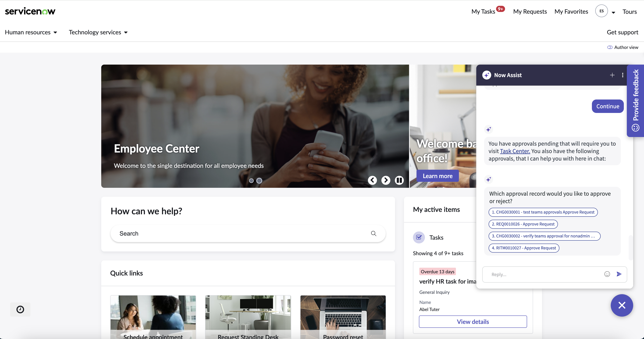
Task: Click the 9+ tasks notification badge
Action: (x=501, y=9)
